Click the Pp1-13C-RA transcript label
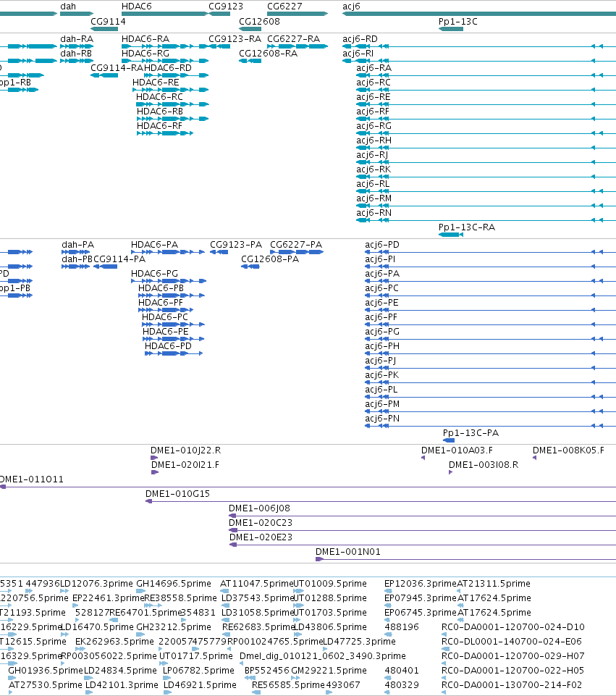The width and height of the screenshot is (616, 696). (x=467, y=227)
